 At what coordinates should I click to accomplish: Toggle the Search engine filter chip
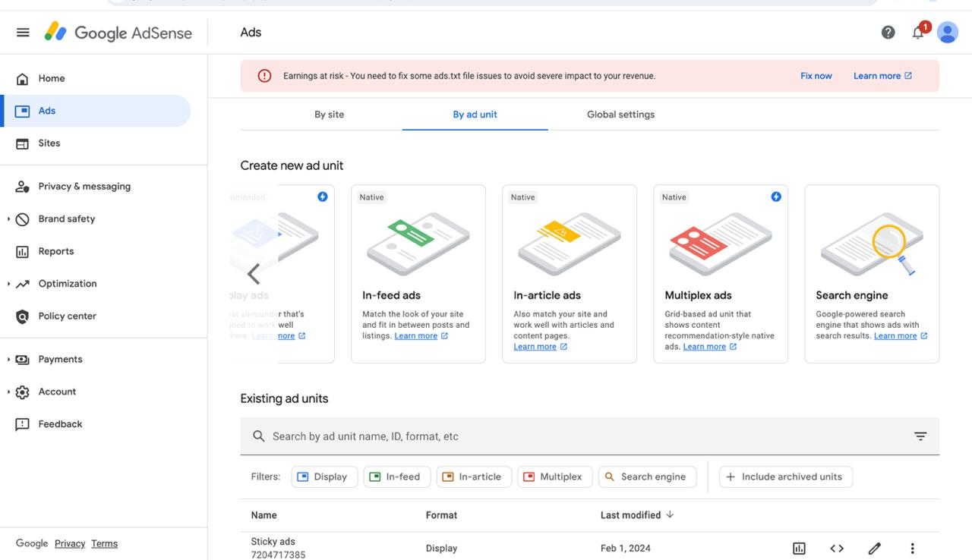[x=647, y=477]
